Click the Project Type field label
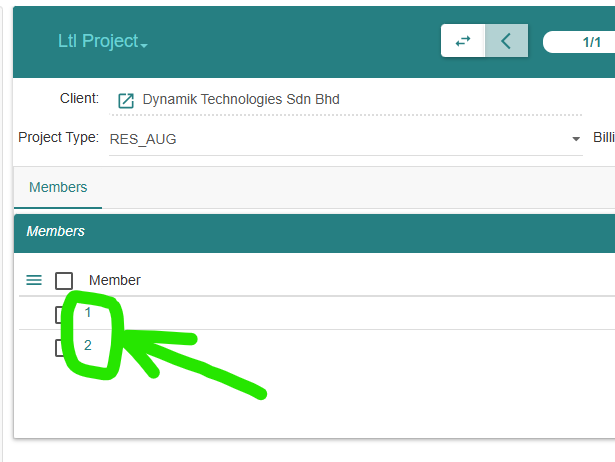Viewport: 615px width, 462px height. click(x=58, y=137)
